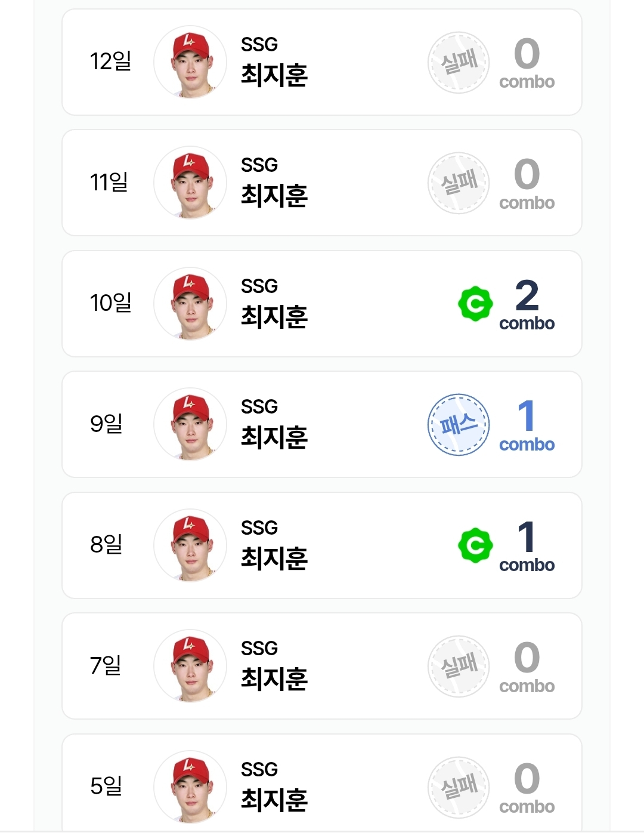Tap player photo on the 7일 card
The image size is (644, 839).
pos(191,667)
